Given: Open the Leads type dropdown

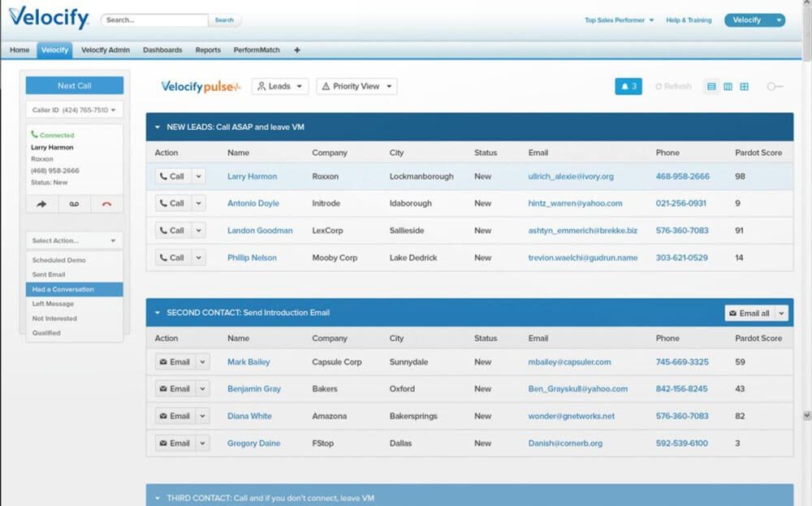Looking at the screenshot, I should [279, 85].
